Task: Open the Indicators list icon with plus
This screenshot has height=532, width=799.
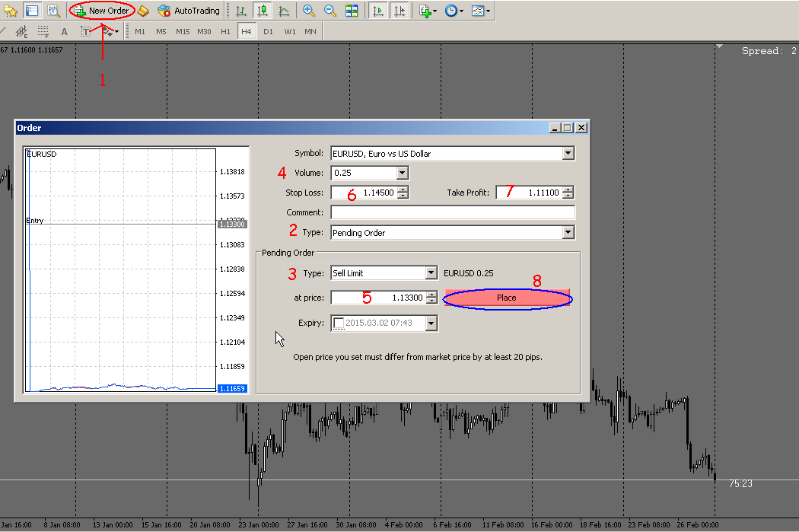Action: point(425,11)
